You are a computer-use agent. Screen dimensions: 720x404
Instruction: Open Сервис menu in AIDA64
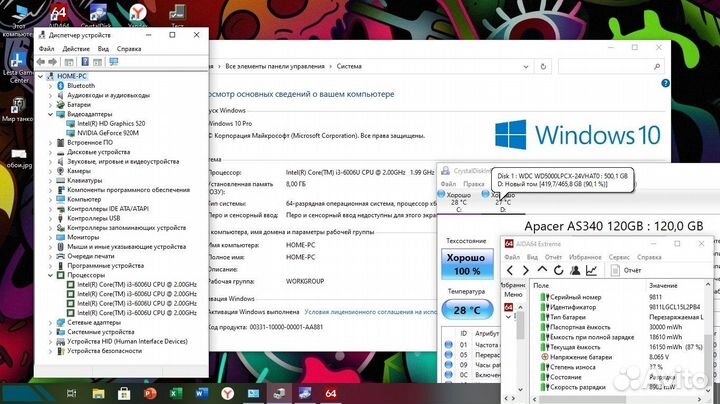coord(619,257)
